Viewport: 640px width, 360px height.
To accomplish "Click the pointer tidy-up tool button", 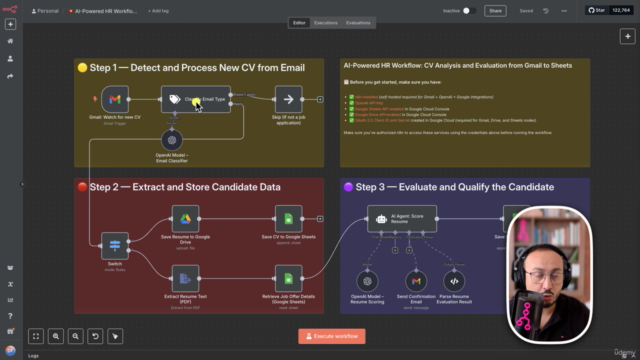I will [x=115, y=336].
